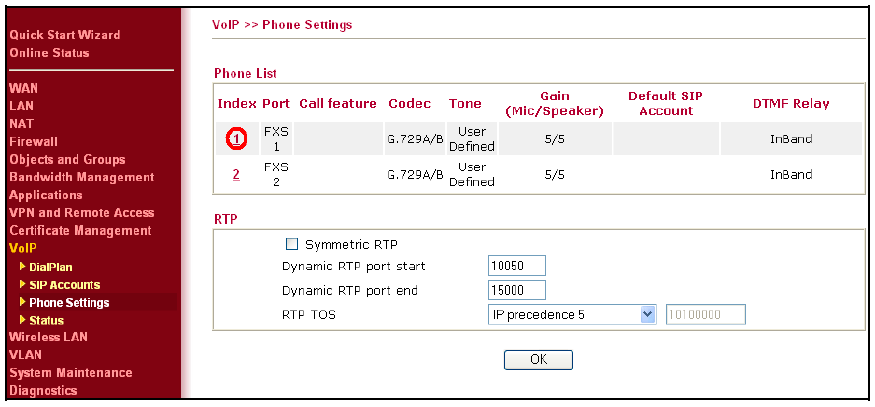The height and width of the screenshot is (407, 875).
Task: Open phone index 1 link
Action: pyautogui.click(x=236, y=138)
